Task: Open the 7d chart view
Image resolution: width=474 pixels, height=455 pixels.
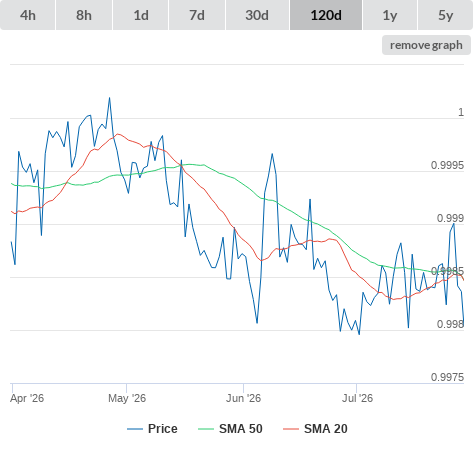Action: [x=197, y=15]
